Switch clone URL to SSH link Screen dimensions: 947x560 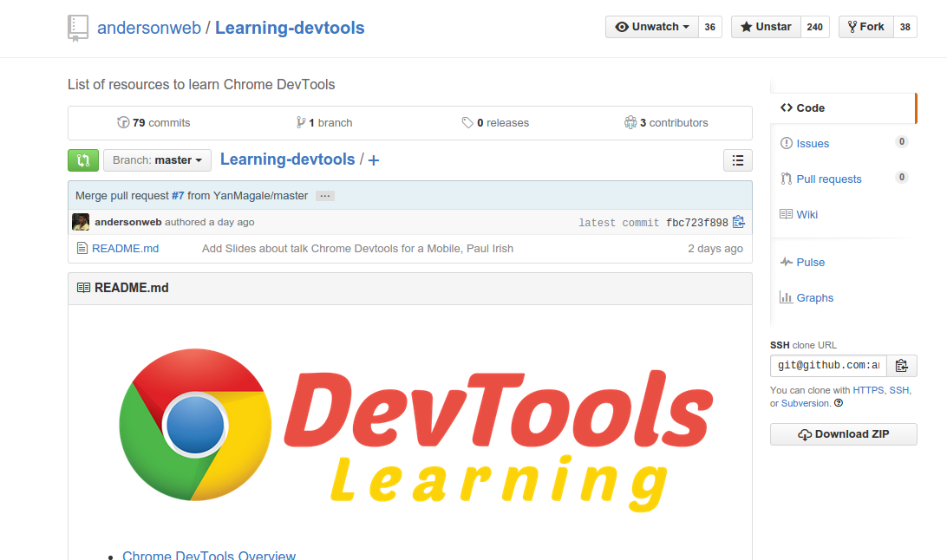point(898,390)
